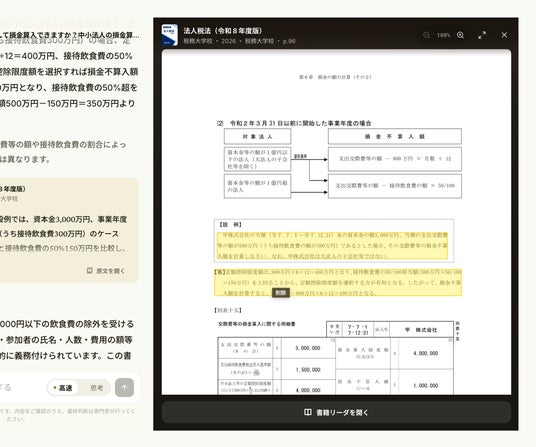This screenshot has width=536, height=447.
Task: Zoom out the document preview
Action: click(x=426, y=35)
